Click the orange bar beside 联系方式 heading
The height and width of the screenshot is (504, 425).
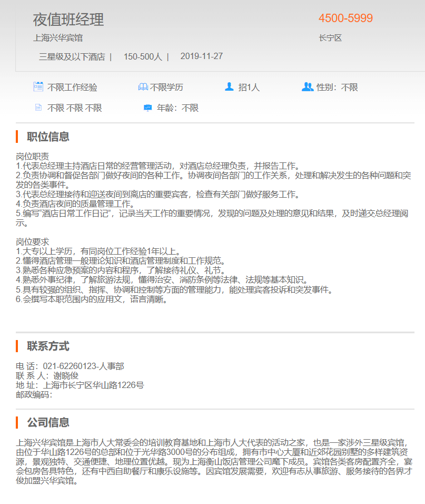pyautogui.click(x=17, y=346)
